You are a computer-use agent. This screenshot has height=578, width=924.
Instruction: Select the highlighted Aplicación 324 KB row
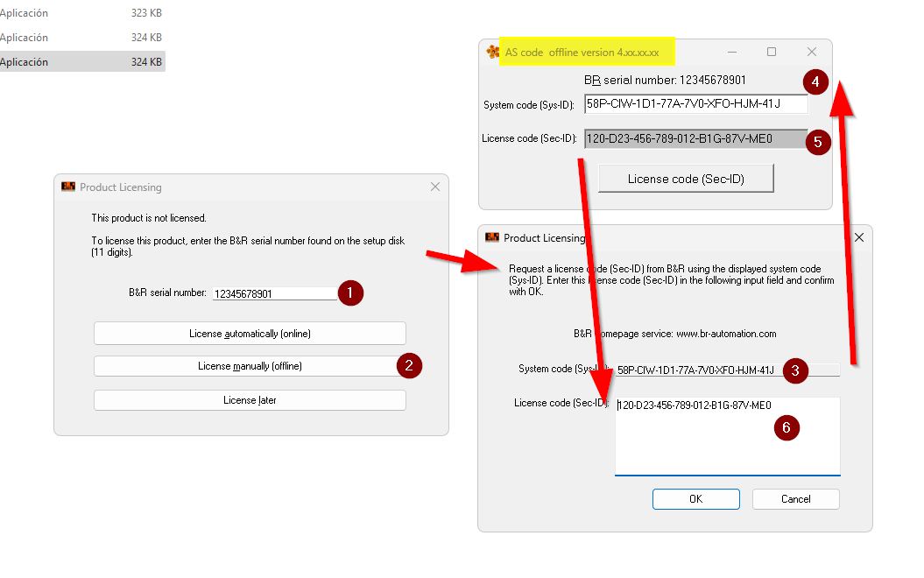81,62
